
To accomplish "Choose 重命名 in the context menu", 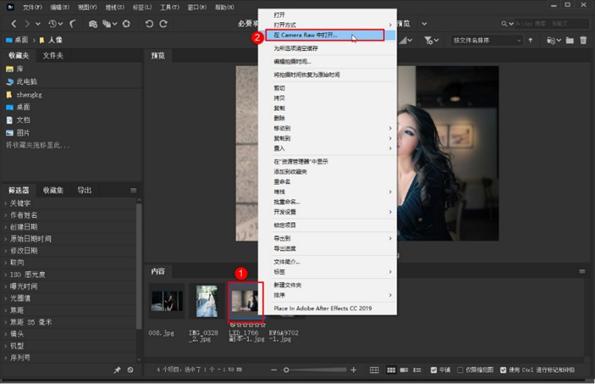I will [282, 181].
